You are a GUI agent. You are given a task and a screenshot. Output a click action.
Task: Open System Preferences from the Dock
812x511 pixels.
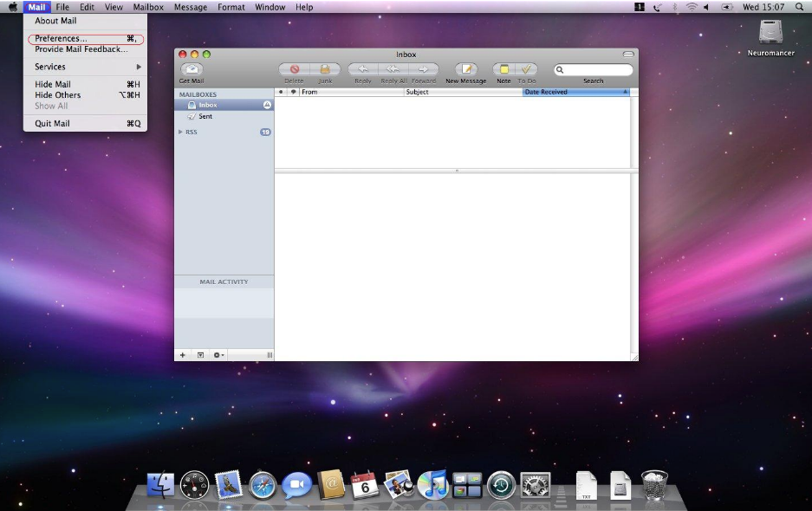click(535, 485)
